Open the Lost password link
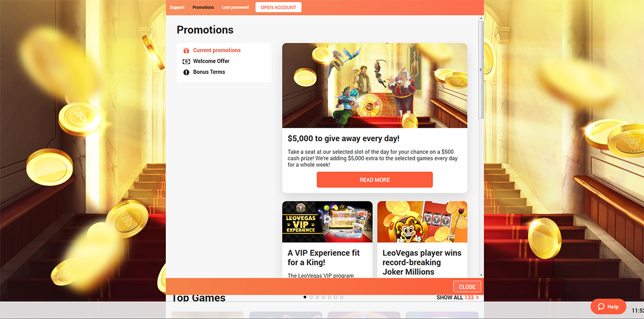 pos(236,8)
